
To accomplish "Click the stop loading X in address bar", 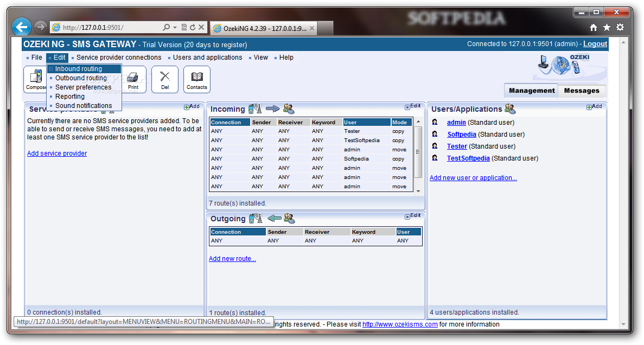I will (x=201, y=27).
